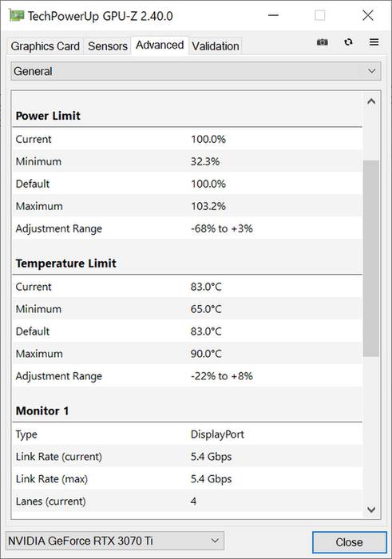Click the scroll up arrow in list
This screenshot has width=392, height=559.
(x=371, y=101)
